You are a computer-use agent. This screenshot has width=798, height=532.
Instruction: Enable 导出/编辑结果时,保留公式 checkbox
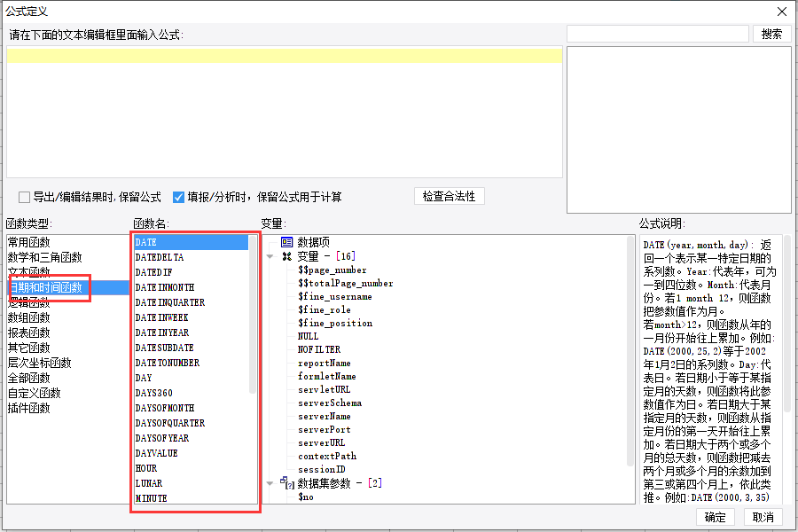pos(24,197)
